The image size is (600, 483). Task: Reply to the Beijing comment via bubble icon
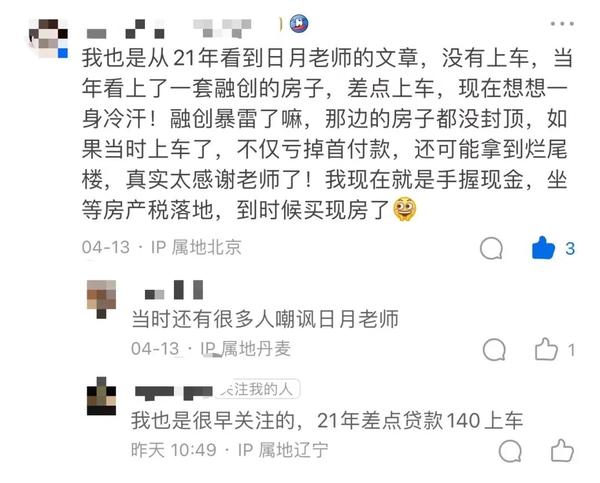[491, 248]
